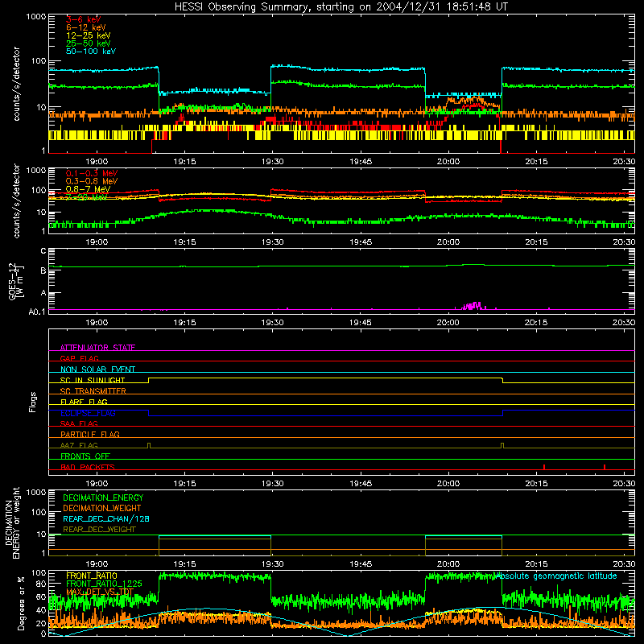644x644 pixels.
Task: Click the DECIMATION ENERGY or weight axis label
Action: (12, 522)
